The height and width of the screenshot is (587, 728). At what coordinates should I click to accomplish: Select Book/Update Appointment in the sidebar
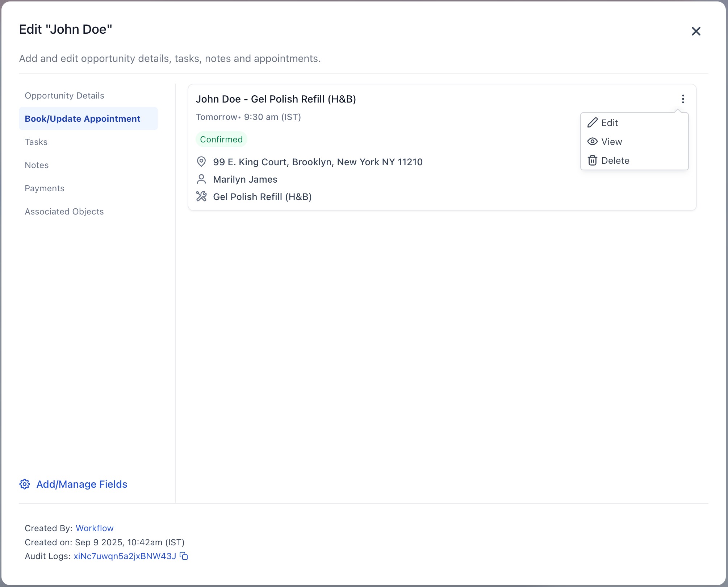(x=82, y=118)
